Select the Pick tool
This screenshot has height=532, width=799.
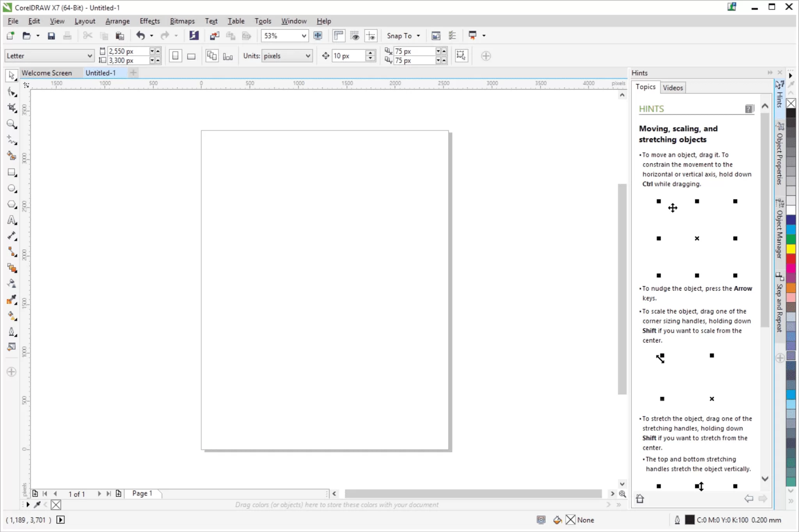click(11, 76)
